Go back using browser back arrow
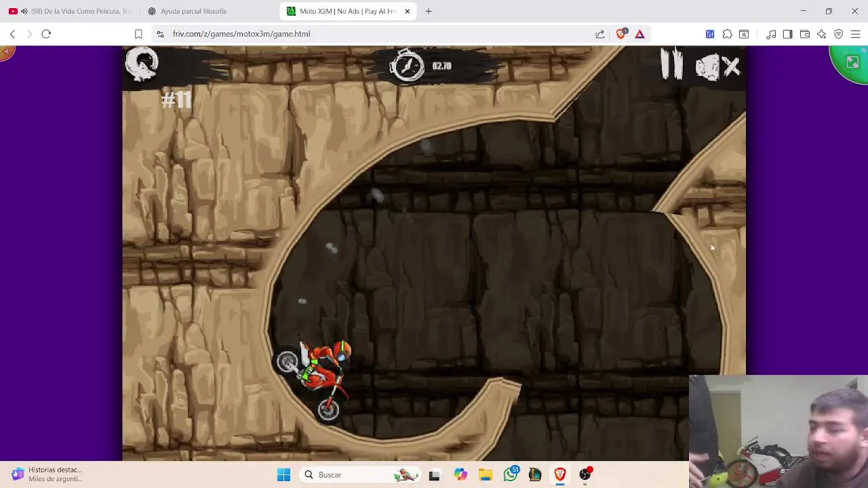Image resolution: width=868 pixels, height=488 pixels. [12, 34]
